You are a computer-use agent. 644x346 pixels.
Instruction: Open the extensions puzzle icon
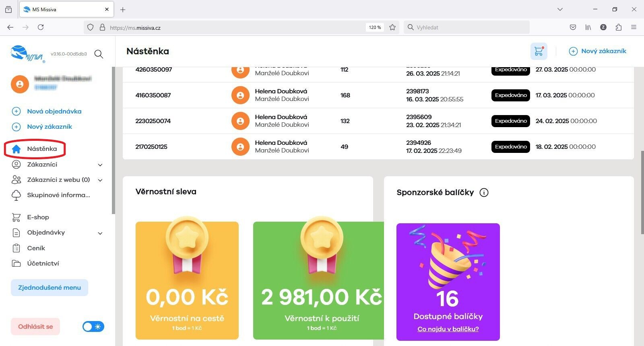click(619, 27)
